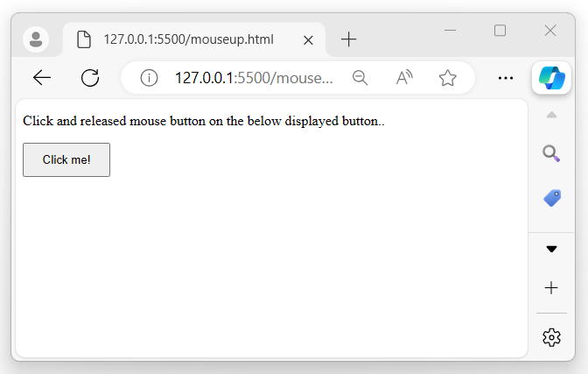Add this page to favorites
The width and height of the screenshot is (588, 374).
[x=447, y=78]
